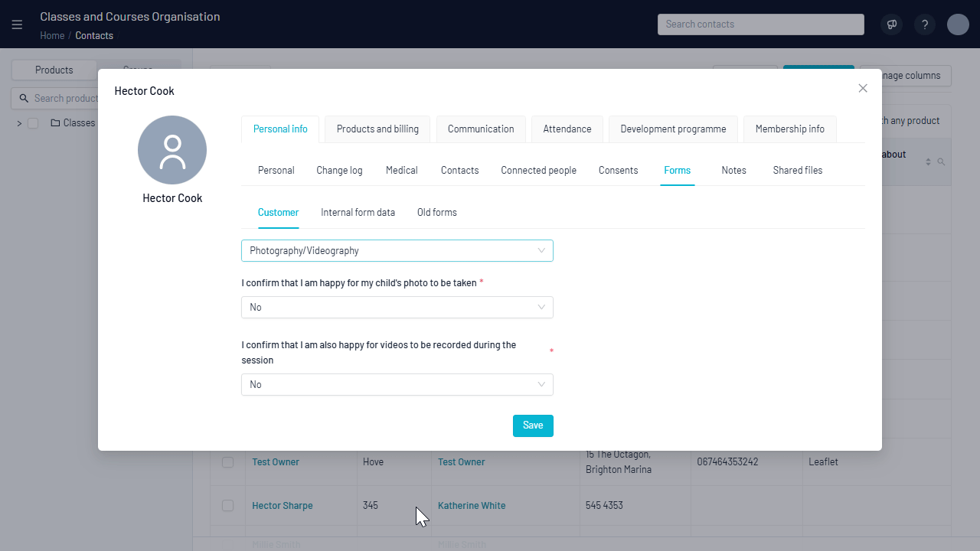Open the video recording consent dropdown
Image resolution: width=980 pixels, height=551 pixels.
(397, 384)
